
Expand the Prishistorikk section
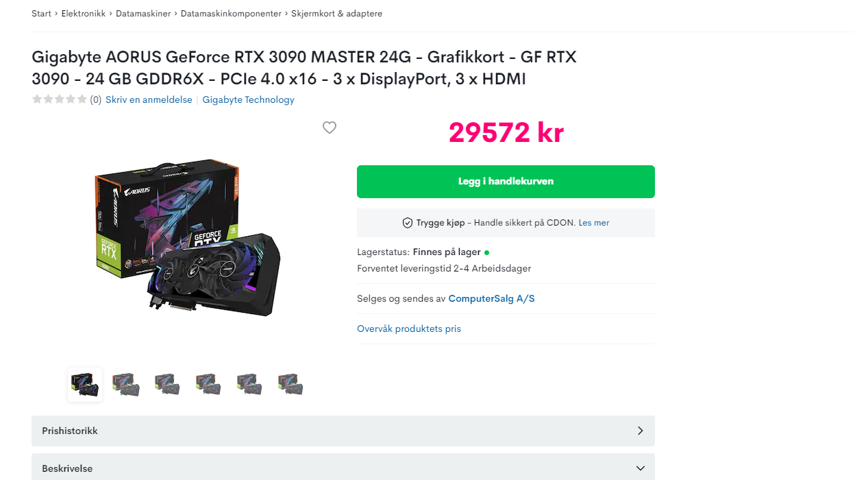pos(343,431)
